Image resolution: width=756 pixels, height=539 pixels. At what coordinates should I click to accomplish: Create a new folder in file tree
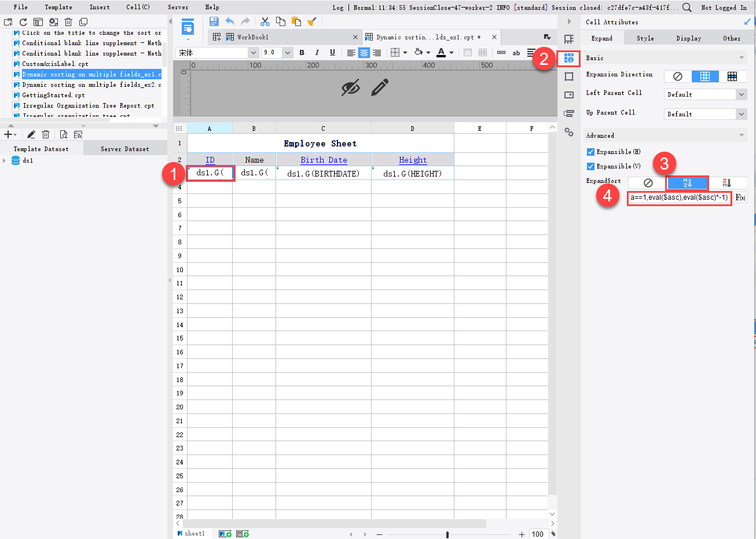click(x=8, y=22)
